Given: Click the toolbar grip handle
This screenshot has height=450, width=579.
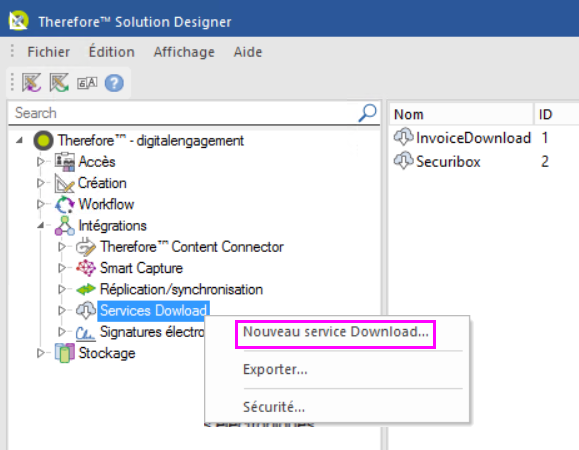Looking at the screenshot, I should (x=12, y=82).
